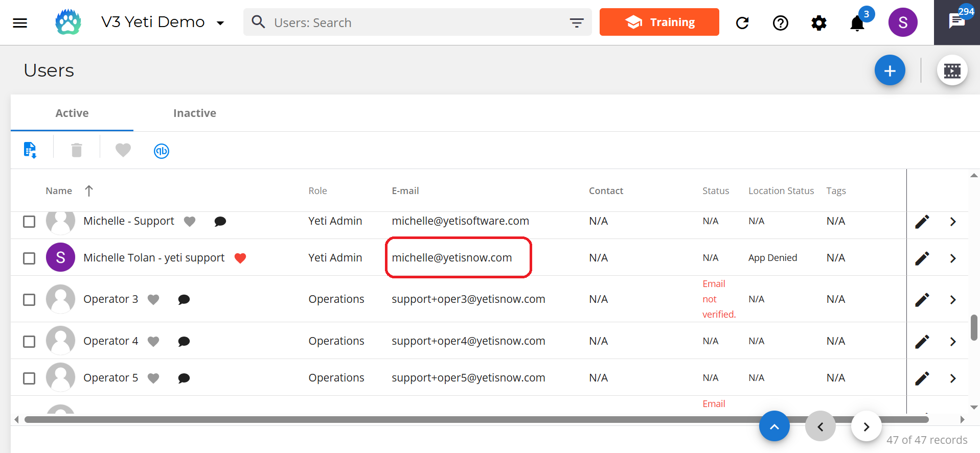Expand Operator 4 row details chevron
The image size is (980, 453).
point(953,341)
